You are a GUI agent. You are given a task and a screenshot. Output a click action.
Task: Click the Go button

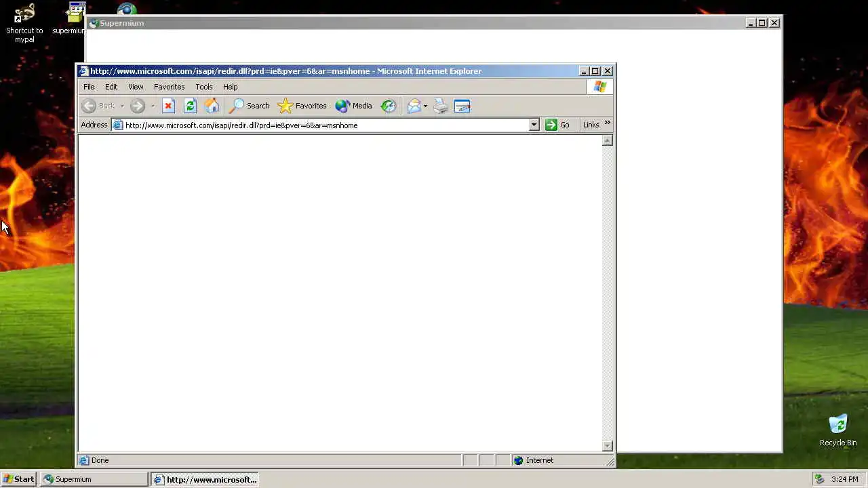557,125
